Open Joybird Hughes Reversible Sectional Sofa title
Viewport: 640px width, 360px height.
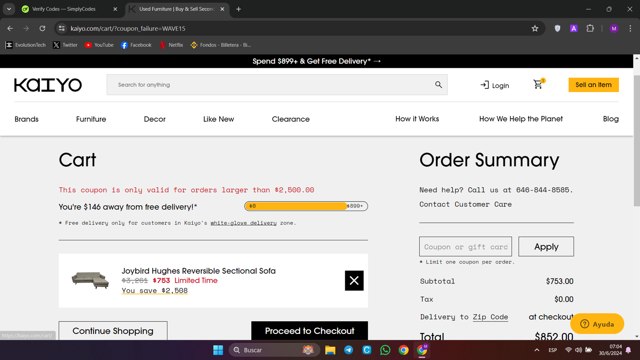[x=198, y=271]
